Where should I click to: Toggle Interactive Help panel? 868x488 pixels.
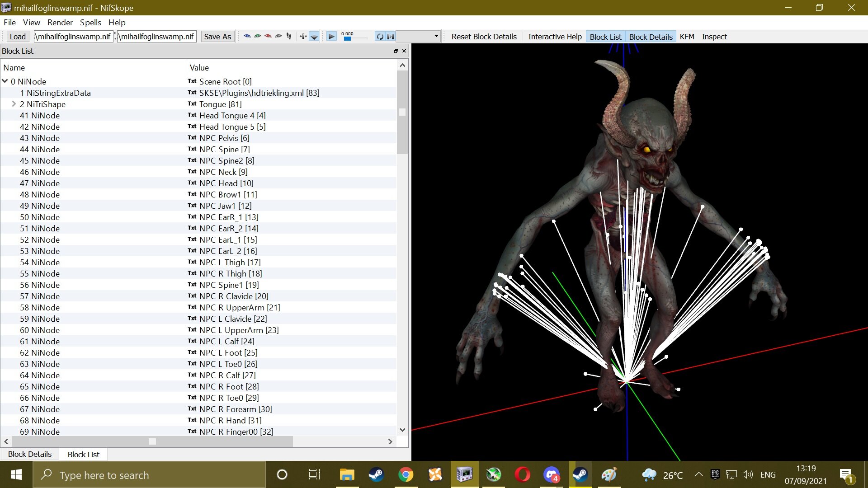555,37
